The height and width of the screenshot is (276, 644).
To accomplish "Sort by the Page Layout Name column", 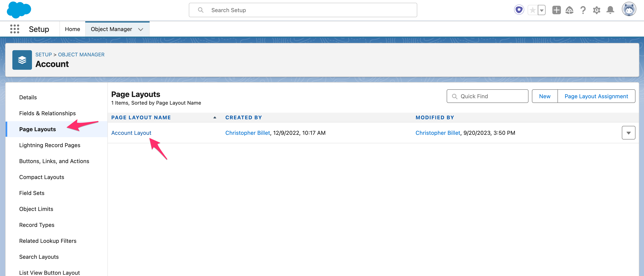I will pyautogui.click(x=141, y=118).
